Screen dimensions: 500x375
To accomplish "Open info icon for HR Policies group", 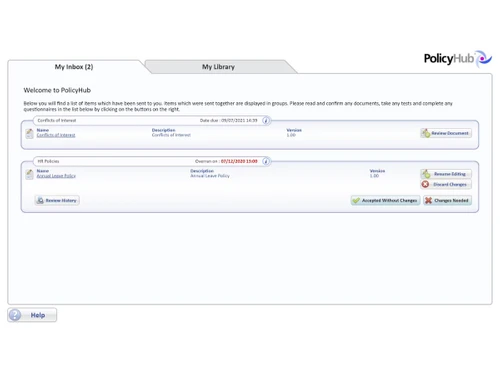I will click(266, 161).
